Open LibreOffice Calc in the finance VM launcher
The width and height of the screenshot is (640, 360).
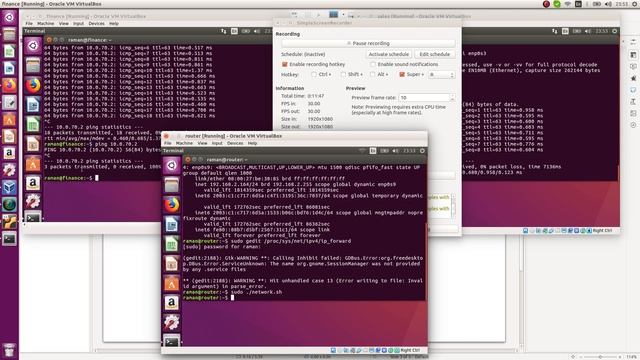pos(33,124)
